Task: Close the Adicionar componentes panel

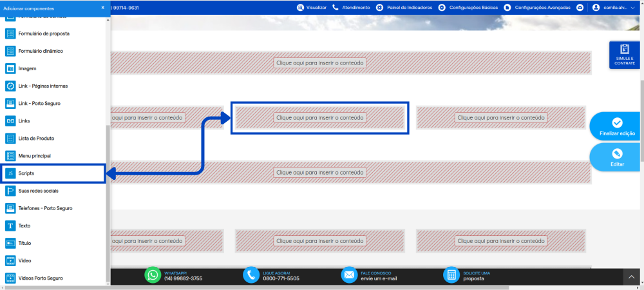Action: pyautogui.click(x=102, y=8)
